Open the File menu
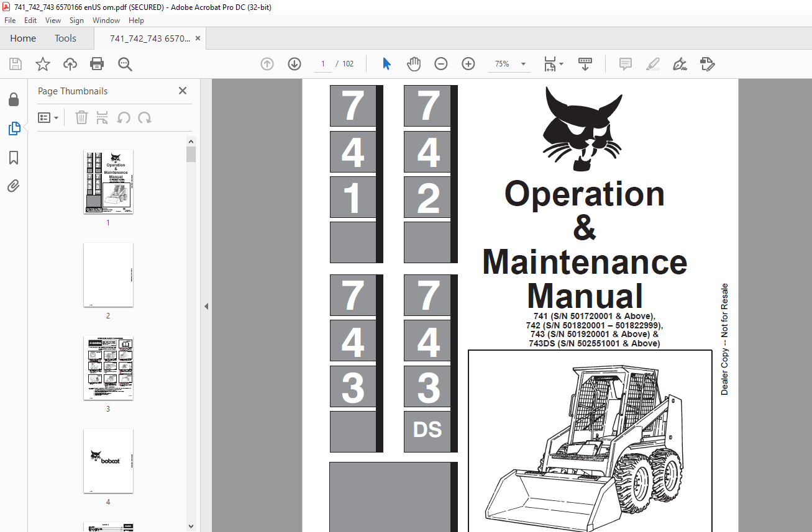The height and width of the screenshot is (532, 812). click(x=10, y=20)
